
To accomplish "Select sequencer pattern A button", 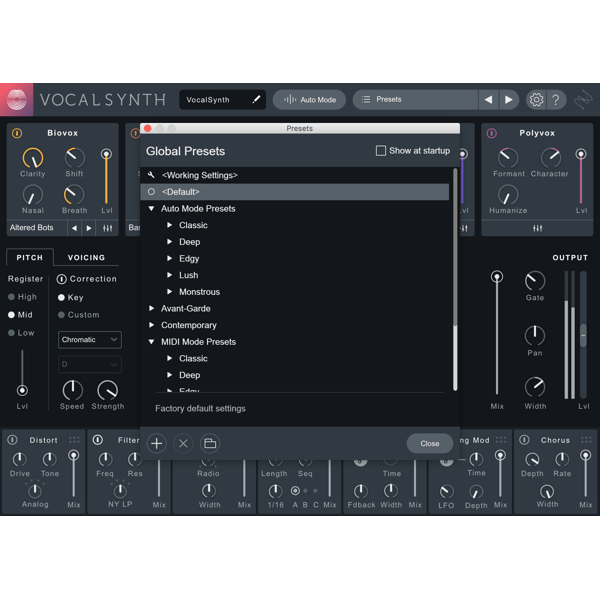I will (295, 491).
